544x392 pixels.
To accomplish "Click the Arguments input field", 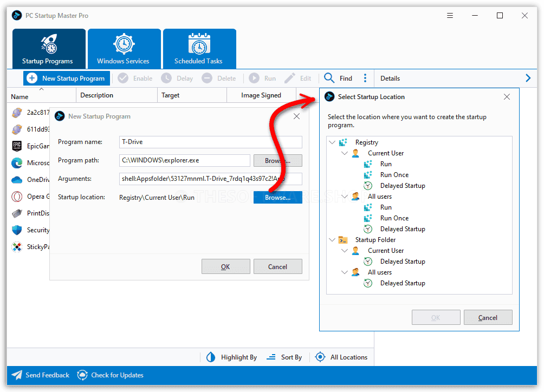I will 211,179.
